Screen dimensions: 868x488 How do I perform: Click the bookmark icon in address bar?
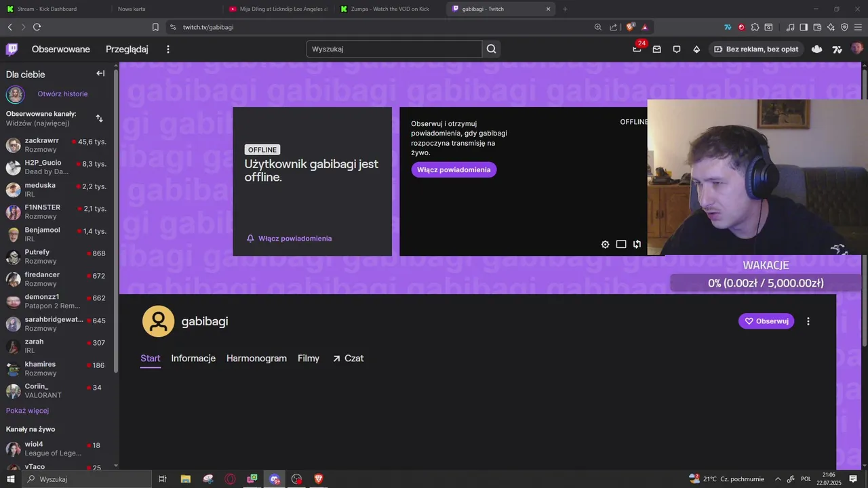pos(155,27)
